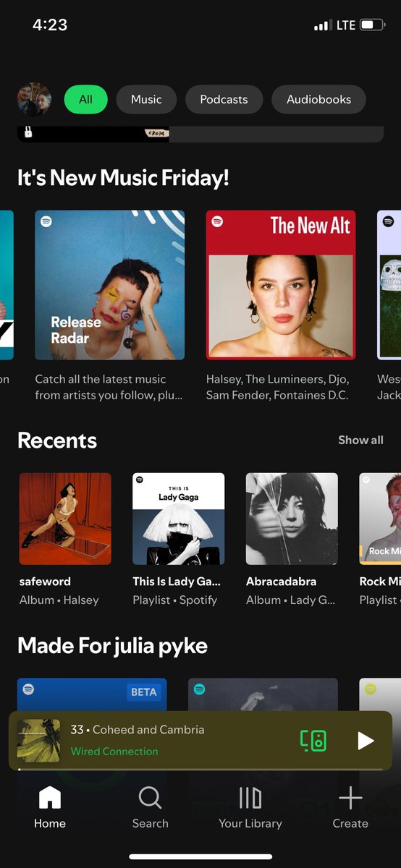Open the now playing album art thumbnail
Viewport: 401px width, 868px height.
pos(38,740)
